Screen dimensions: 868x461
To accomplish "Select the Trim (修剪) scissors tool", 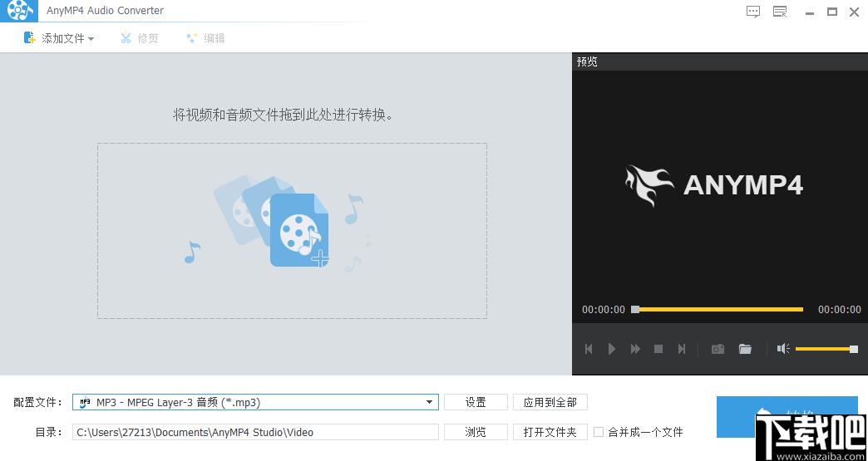I will coord(140,38).
